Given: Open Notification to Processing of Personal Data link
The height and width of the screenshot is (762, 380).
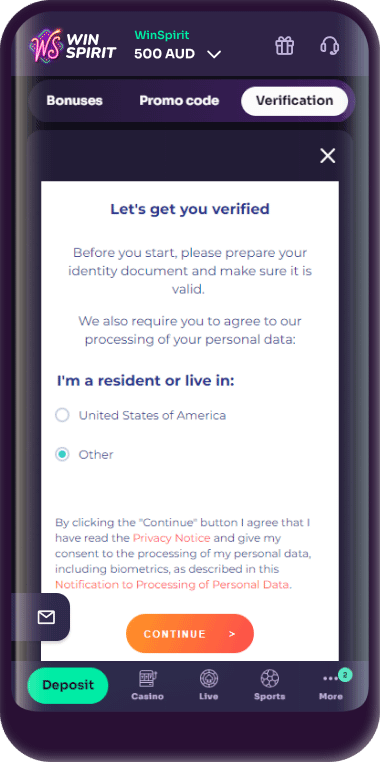Looking at the screenshot, I should (172, 584).
